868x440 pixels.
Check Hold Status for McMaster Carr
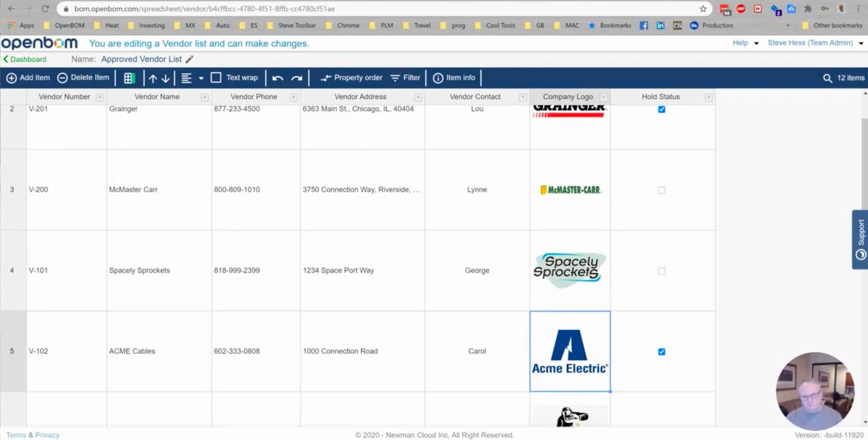pos(662,190)
